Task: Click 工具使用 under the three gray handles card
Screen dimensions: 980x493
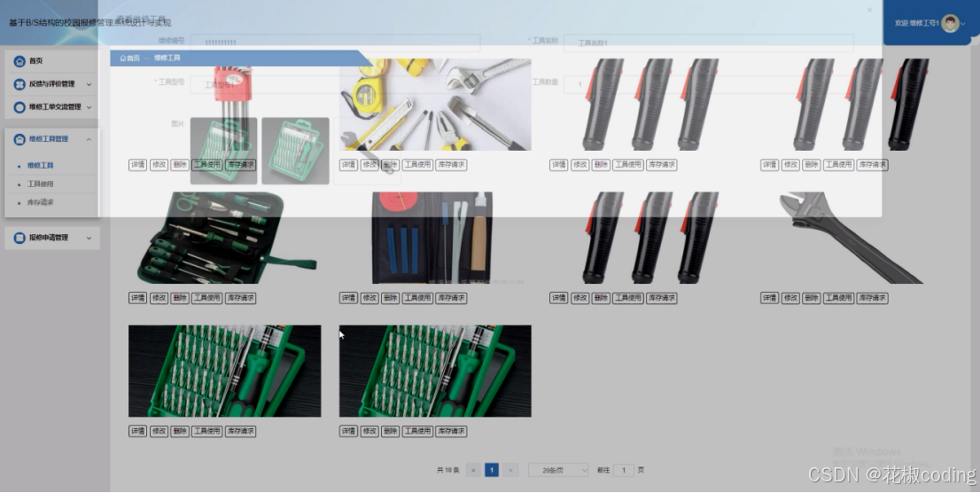Action: tap(627, 165)
